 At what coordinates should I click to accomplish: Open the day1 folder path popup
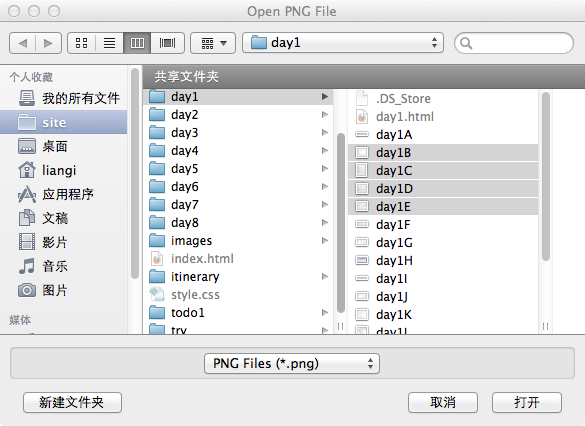342,43
